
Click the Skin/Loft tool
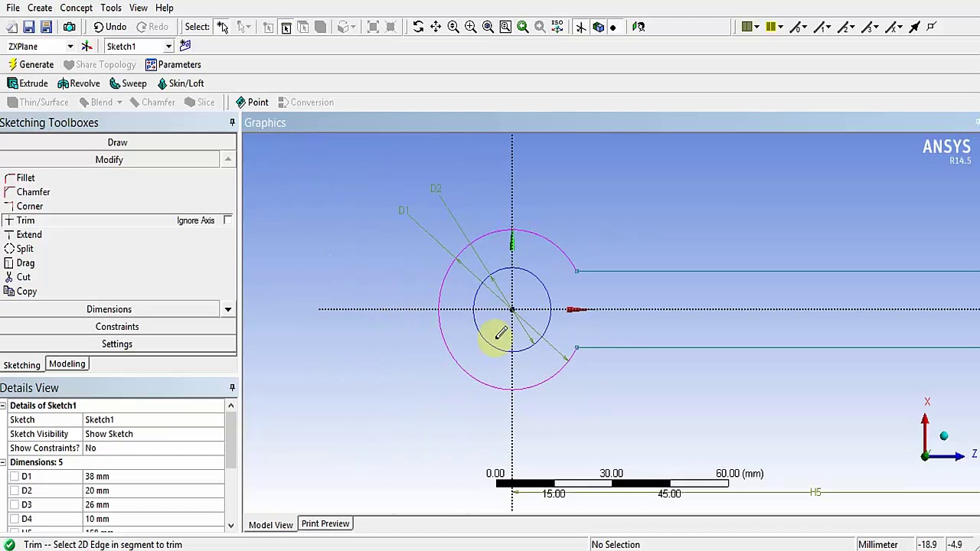pyautogui.click(x=181, y=83)
